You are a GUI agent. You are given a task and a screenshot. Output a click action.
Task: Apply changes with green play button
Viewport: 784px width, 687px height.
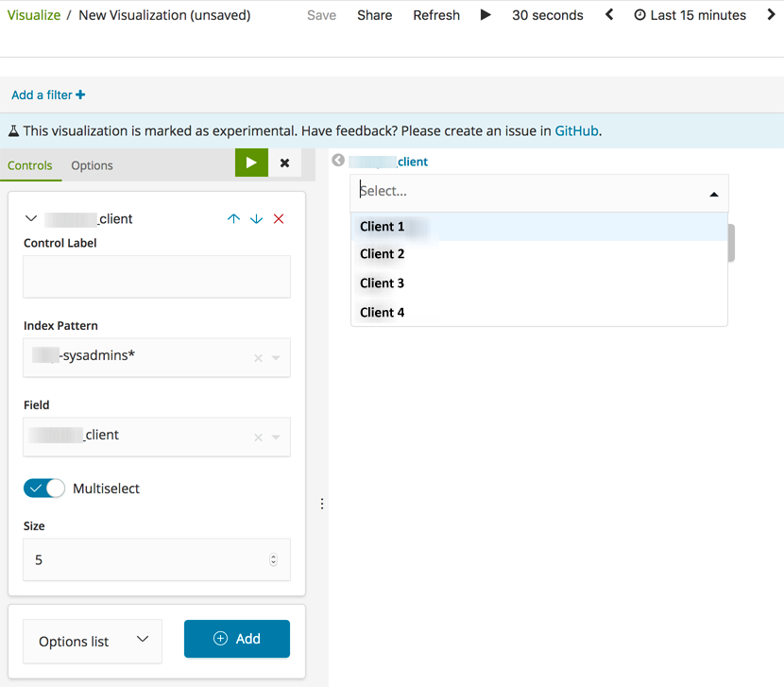click(x=251, y=163)
